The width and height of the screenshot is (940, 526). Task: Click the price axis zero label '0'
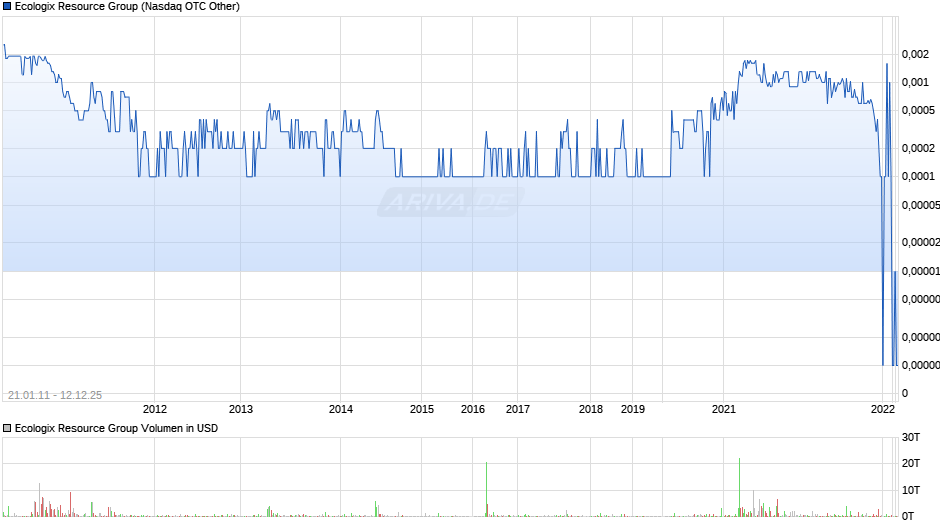(905, 393)
